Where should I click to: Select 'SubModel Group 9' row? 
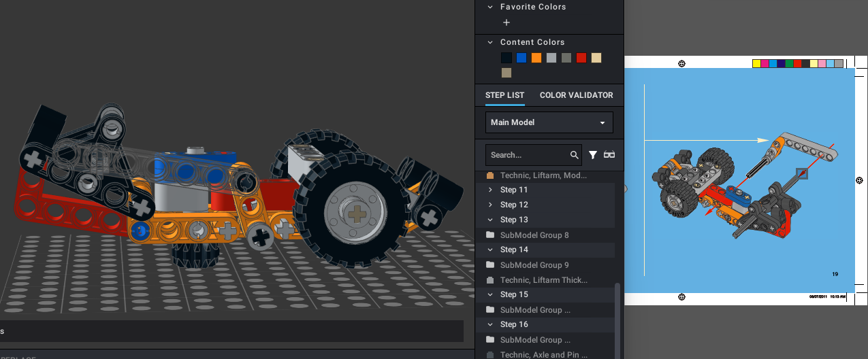(x=545, y=265)
